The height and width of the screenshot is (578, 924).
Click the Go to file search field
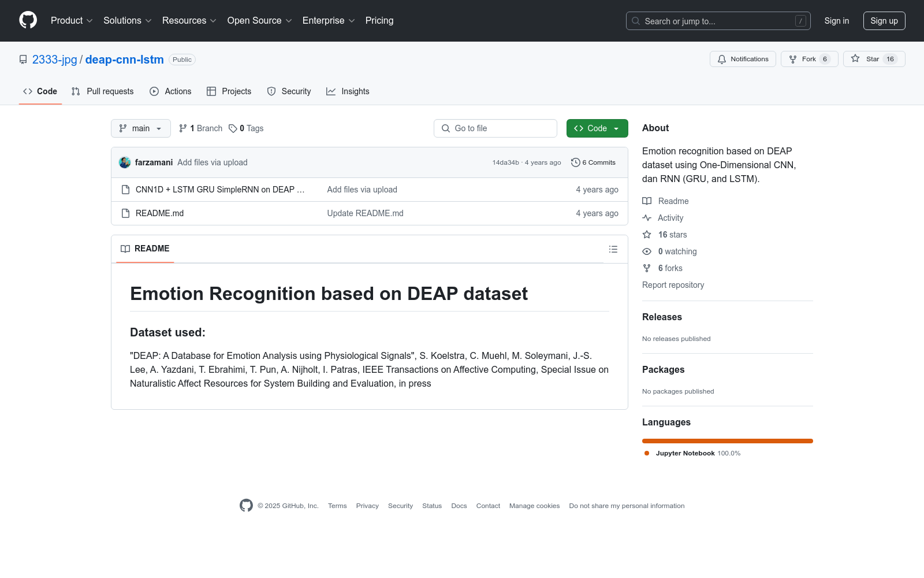[495, 128]
